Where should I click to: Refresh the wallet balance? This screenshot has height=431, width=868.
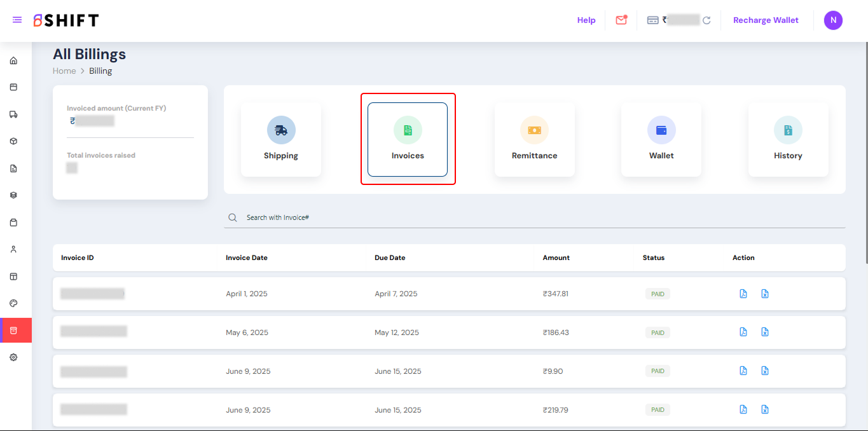click(x=706, y=20)
